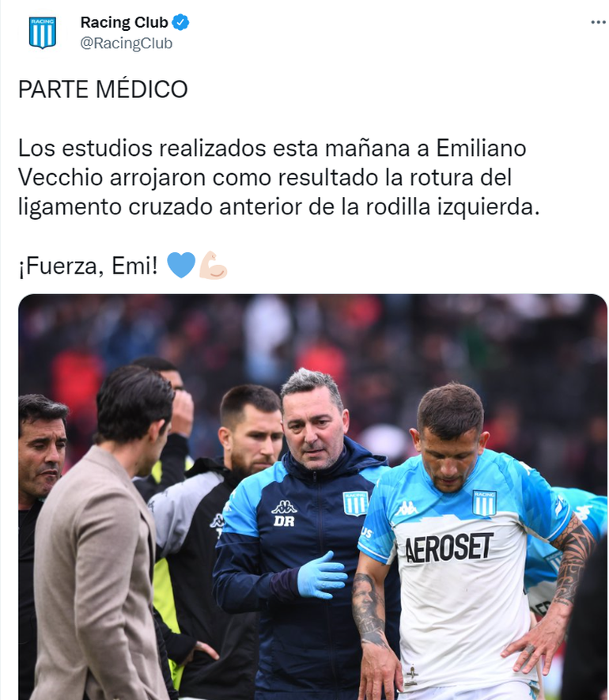This screenshot has height=700, width=609.
Task: Click the PARTE MÉDICO heading text
Action: tap(103, 89)
